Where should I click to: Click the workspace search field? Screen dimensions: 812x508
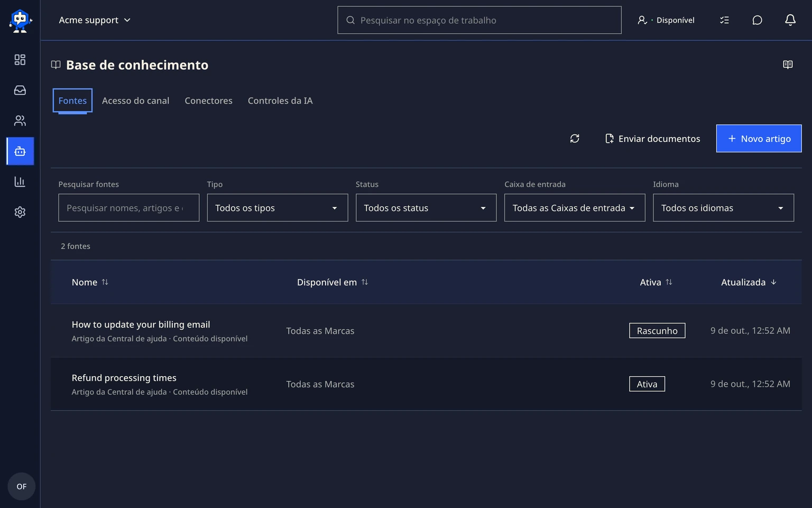pos(479,20)
